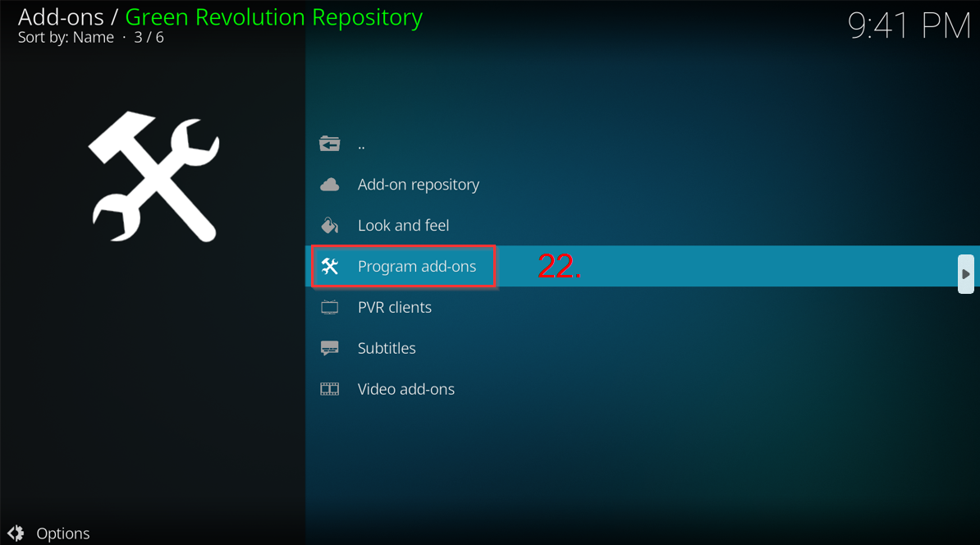Click the large tools artwork thumbnail
The image size is (980, 545).
point(153,176)
